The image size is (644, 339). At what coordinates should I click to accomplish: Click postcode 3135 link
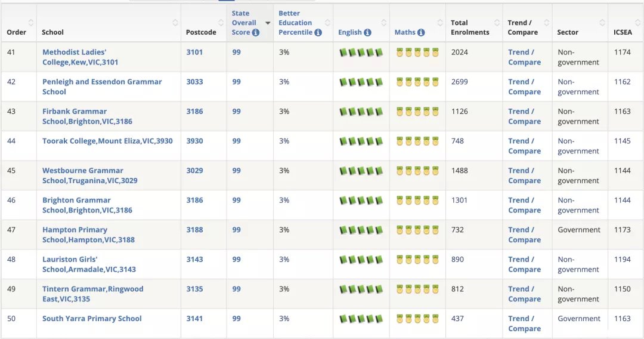194,289
